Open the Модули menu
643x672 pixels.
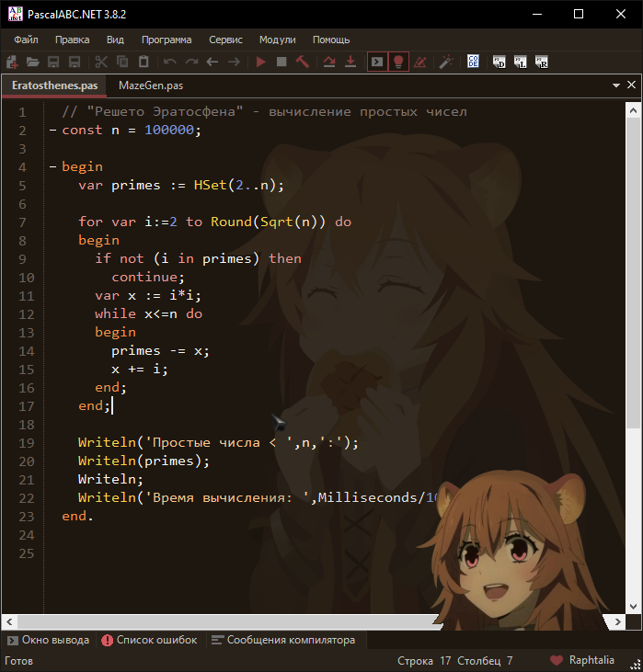click(x=278, y=40)
